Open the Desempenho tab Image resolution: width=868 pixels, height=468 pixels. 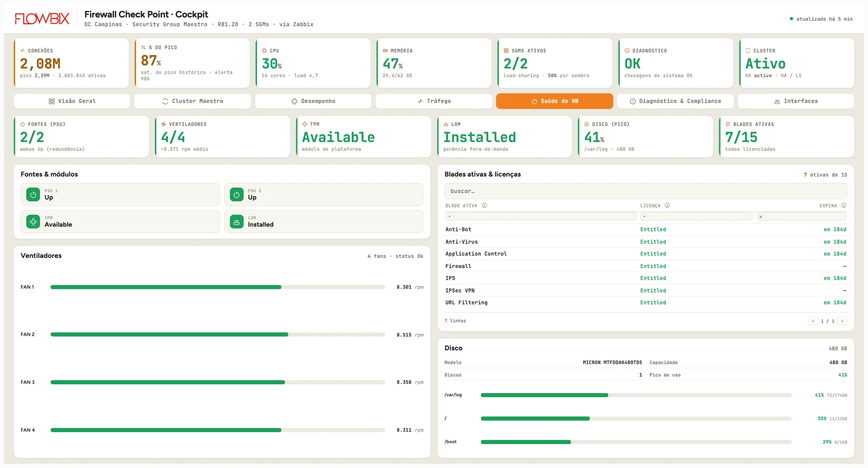pos(313,101)
